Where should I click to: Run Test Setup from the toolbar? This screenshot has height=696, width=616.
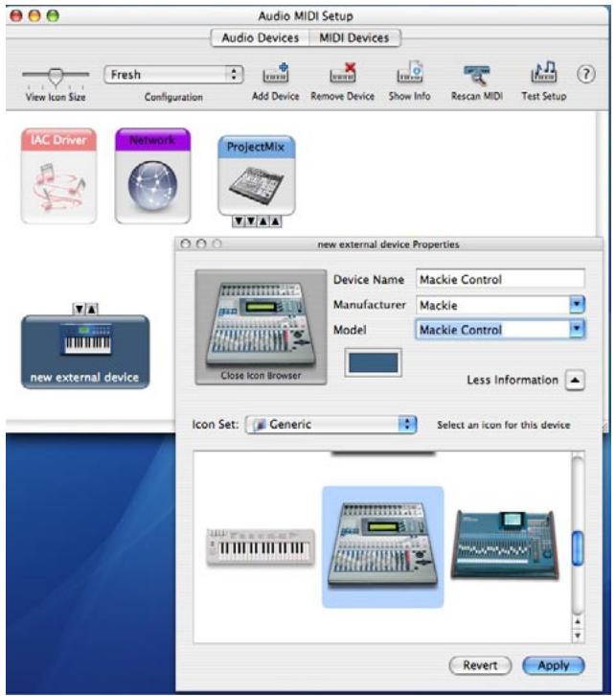[x=544, y=73]
